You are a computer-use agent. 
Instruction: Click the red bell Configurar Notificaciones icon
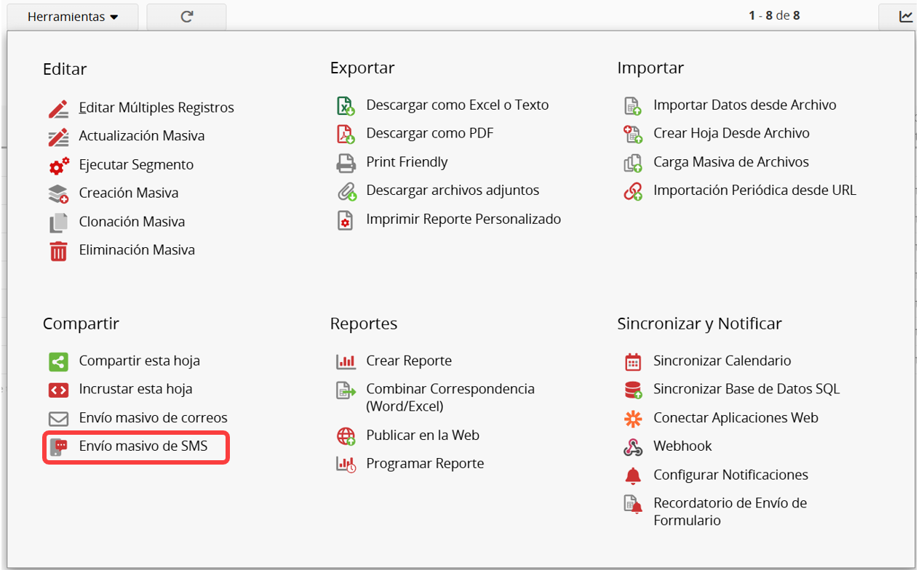[633, 475]
